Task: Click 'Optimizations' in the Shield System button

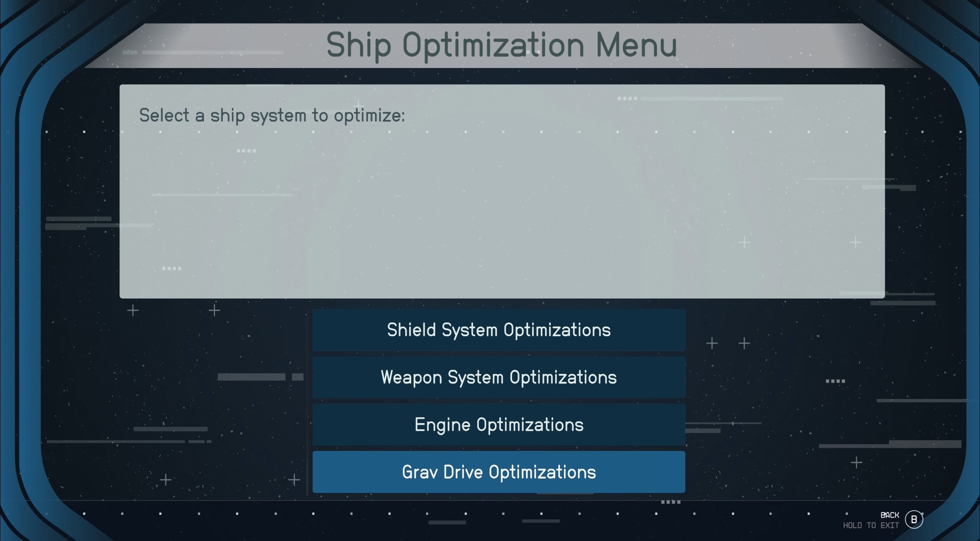Action: 557,330
